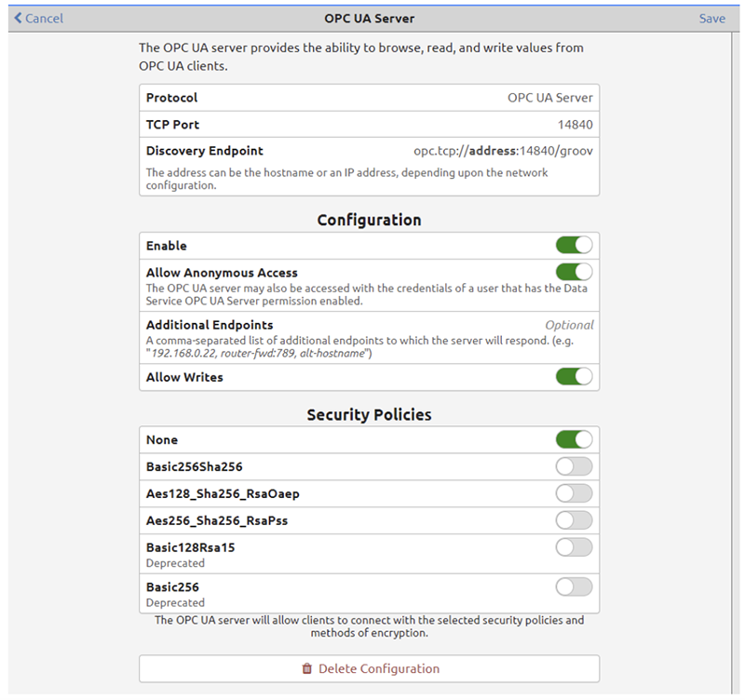Viewport: 745px width, 700px height.
Task: Toggle the deprecated Basic256 policy switch
Action: (x=574, y=586)
